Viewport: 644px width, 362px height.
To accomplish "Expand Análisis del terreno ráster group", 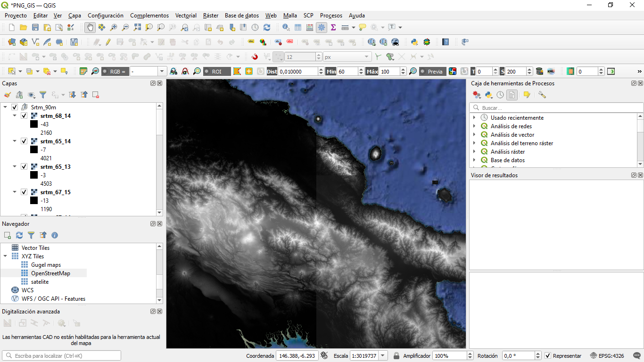I will point(474,143).
